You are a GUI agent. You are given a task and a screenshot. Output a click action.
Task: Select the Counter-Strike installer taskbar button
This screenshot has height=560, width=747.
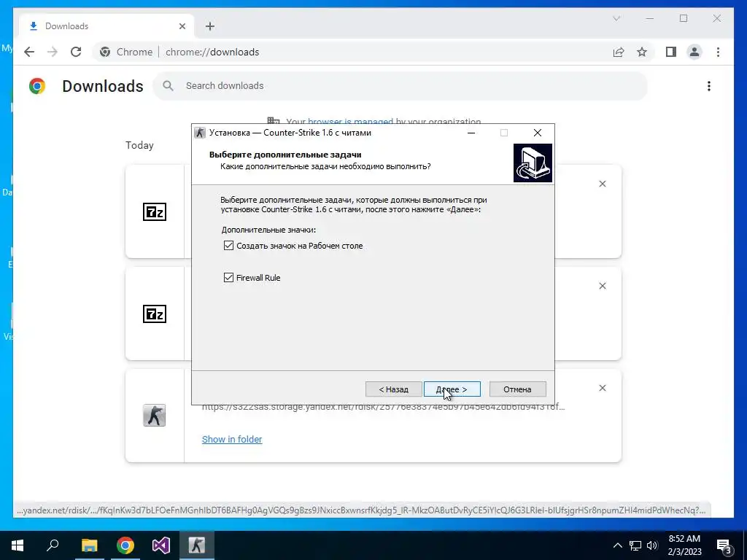tap(197, 545)
